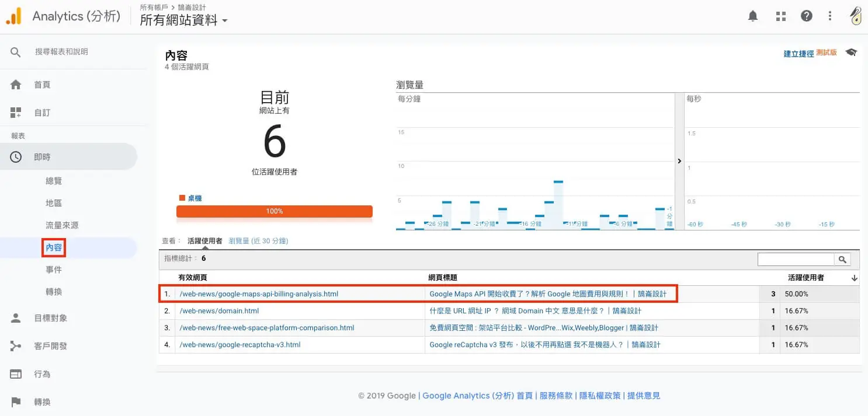Image resolution: width=868 pixels, height=416 pixels.
Task: Click the account avatar at top right
Action: click(x=856, y=16)
